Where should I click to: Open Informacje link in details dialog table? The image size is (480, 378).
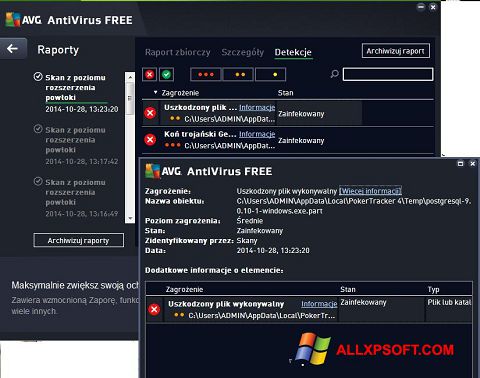point(319,304)
